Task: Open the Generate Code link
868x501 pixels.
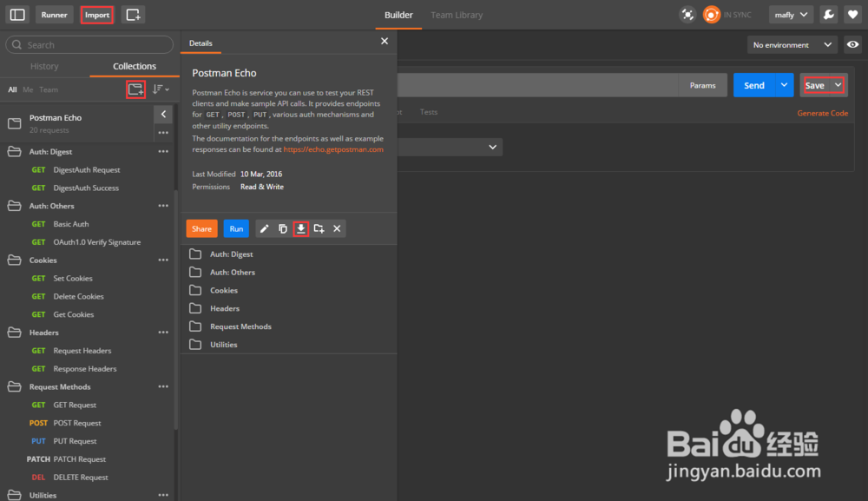Action: pyautogui.click(x=823, y=113)
